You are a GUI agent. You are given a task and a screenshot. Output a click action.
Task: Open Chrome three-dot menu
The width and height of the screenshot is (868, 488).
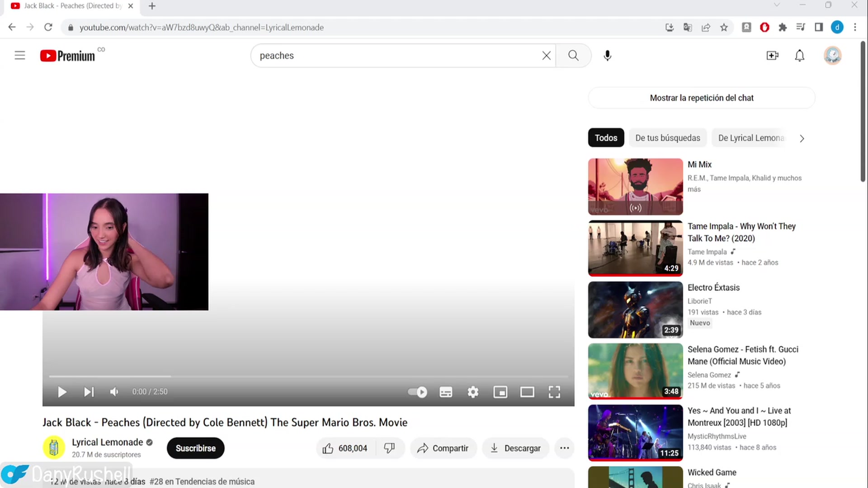point(855,28)
